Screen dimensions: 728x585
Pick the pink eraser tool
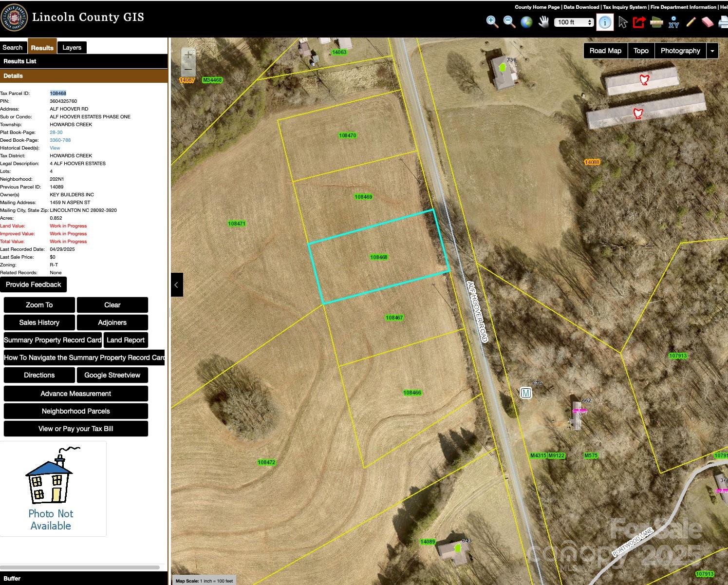[x=708, y=22]
